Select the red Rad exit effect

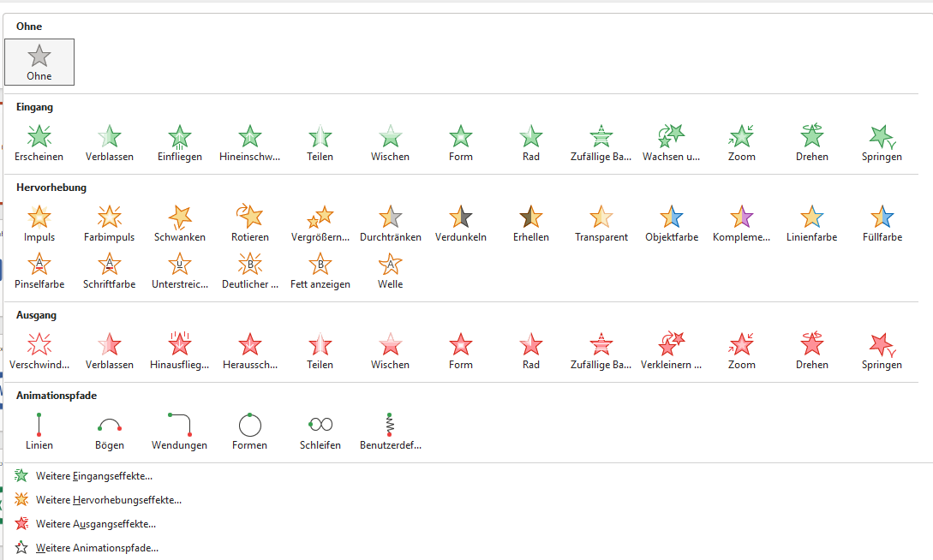click(531, 350)
